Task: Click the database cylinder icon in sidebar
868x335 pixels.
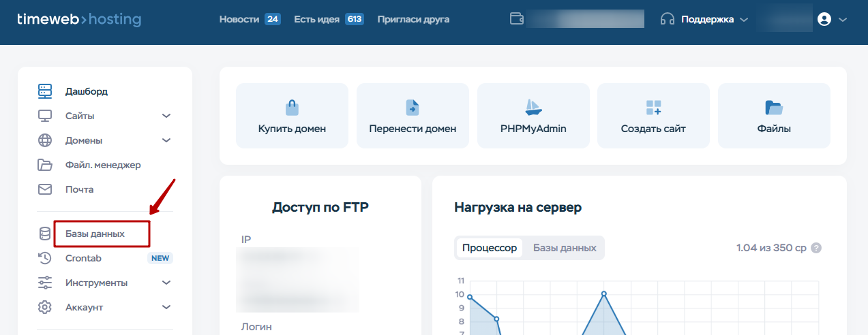Action: point(45,234)
